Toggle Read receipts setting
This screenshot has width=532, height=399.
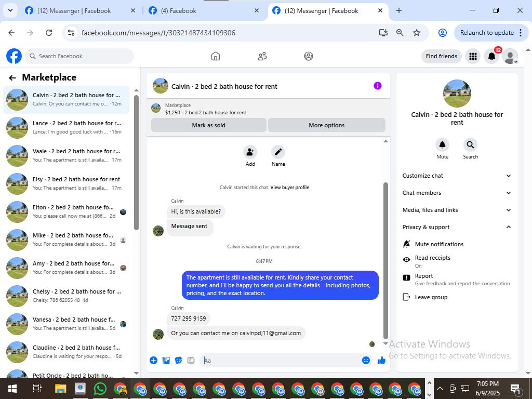[457, 261]
